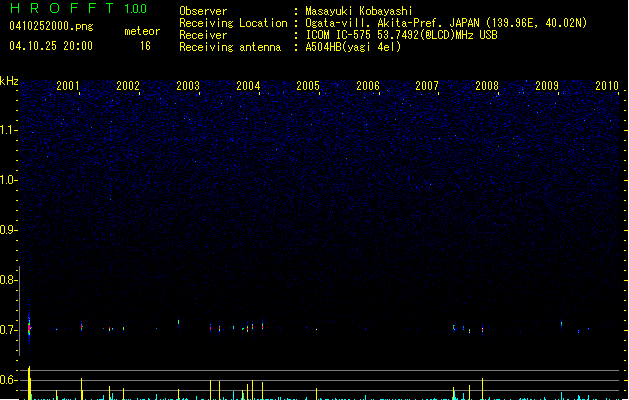629x400 pixels.
Task: Click the meteor count 16
Action: [x=145, y=46]
